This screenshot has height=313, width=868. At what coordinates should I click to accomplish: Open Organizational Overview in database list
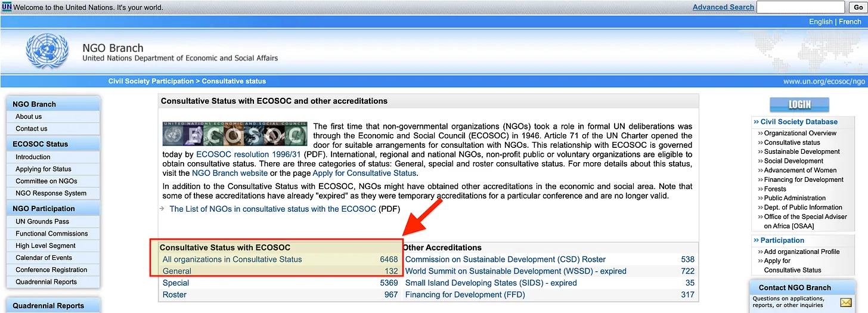801,134
